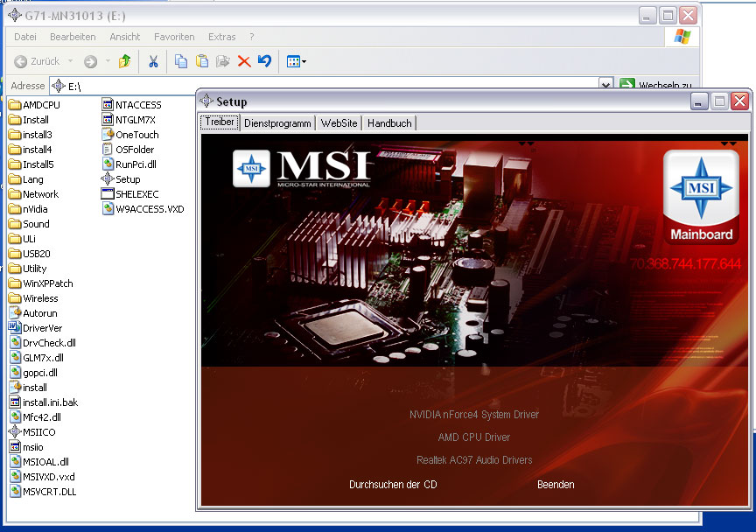
Task: Select the file name W9ACCESS.VXD
Action: coord(150,209)
